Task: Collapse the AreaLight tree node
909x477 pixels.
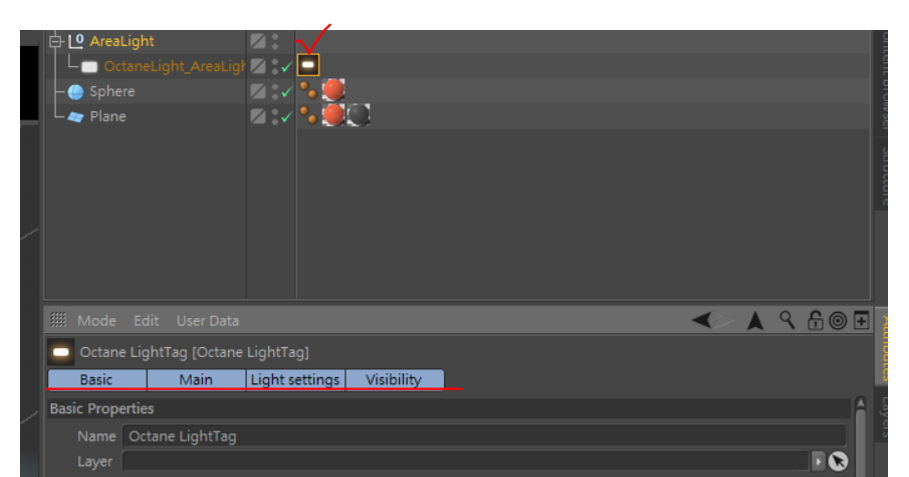Action: (x=56, y=41)
